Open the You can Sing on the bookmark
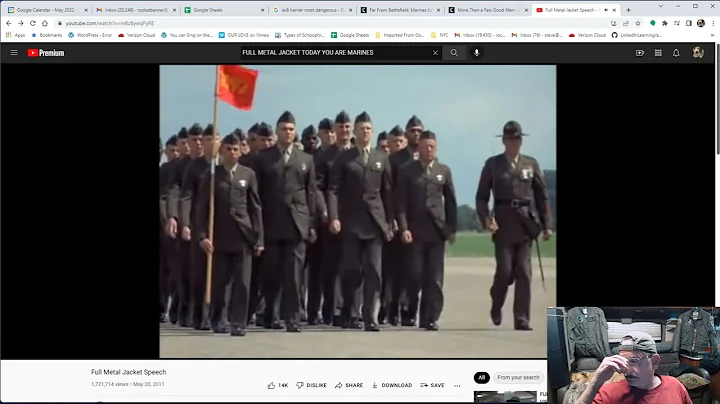The width and height of the screenshot is (720, 404). [186, 35]
